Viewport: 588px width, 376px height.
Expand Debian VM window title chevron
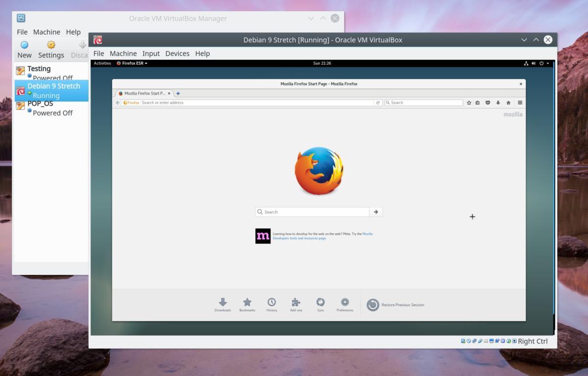[x=524, y=40]
